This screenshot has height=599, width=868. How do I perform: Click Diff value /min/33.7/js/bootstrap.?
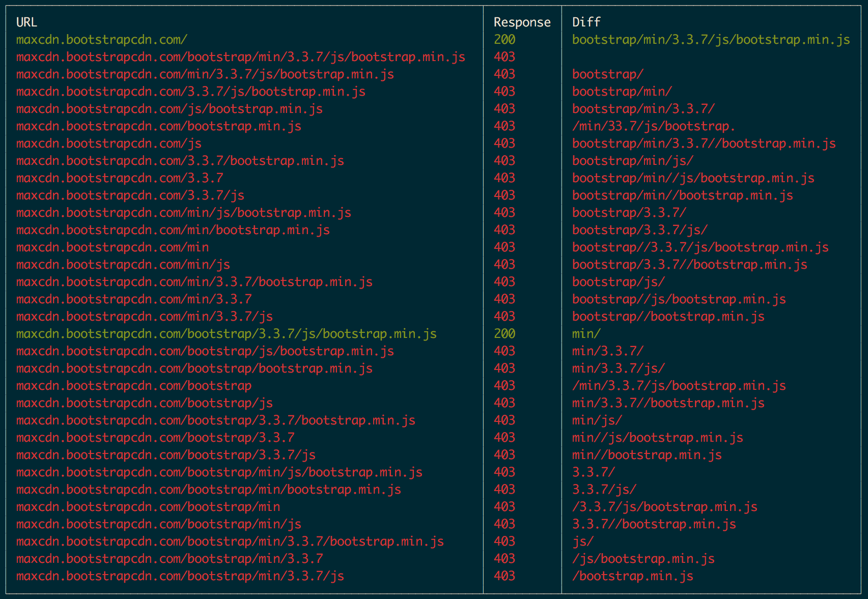pyautogui.click(x=654, y=126)
